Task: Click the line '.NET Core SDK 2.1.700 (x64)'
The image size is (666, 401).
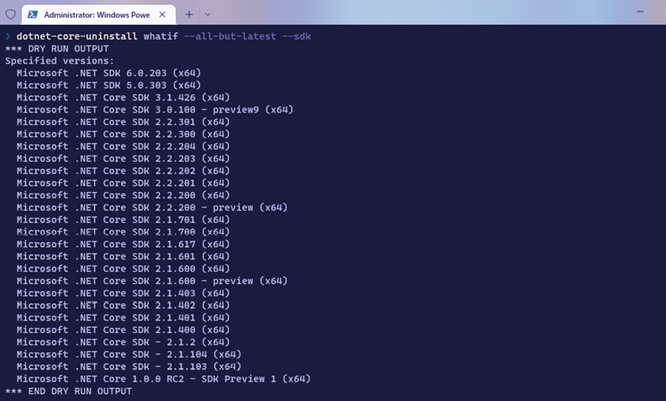Action: (x=123, y=232)
